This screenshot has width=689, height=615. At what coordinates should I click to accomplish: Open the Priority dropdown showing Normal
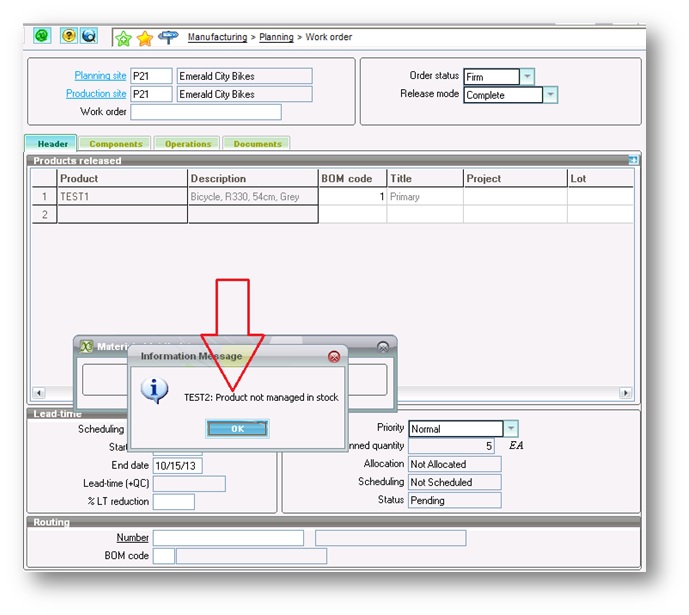point(511,429)
